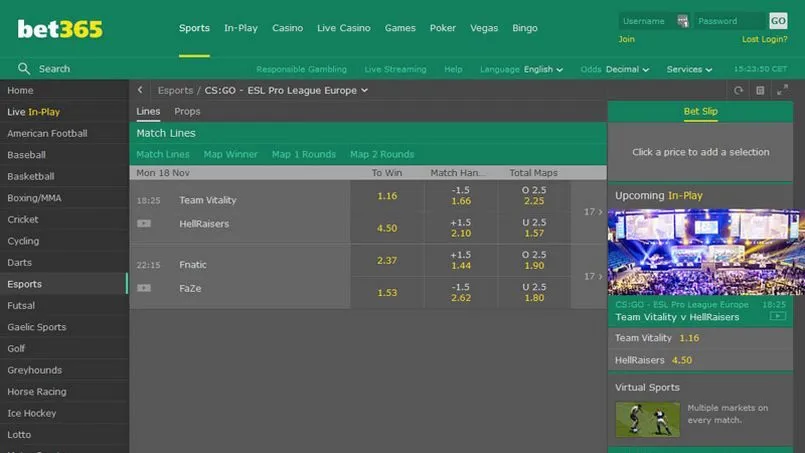Screen dimensions: 805x453
Task: Open the Casino top navigation item
Action: [288, 28]
